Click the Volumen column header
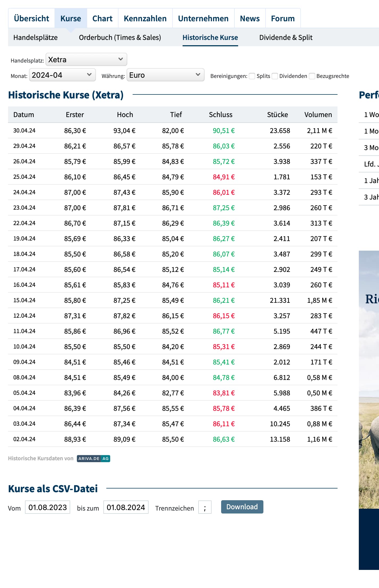This screenshot has width=379, height=588. (x=318, y=115)
